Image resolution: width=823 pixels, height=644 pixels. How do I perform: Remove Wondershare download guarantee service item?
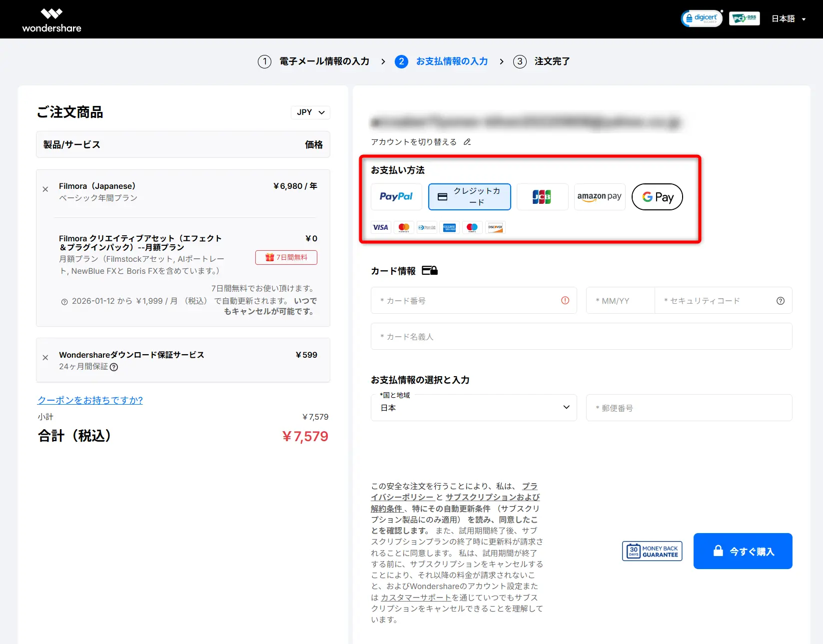(45, 358)
